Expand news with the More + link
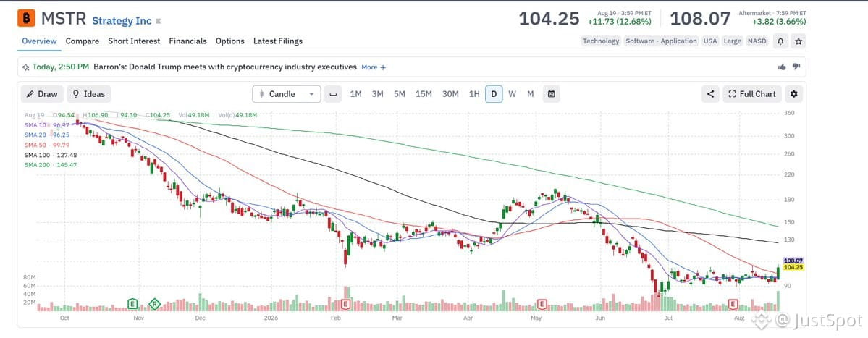 coord(374,67)
